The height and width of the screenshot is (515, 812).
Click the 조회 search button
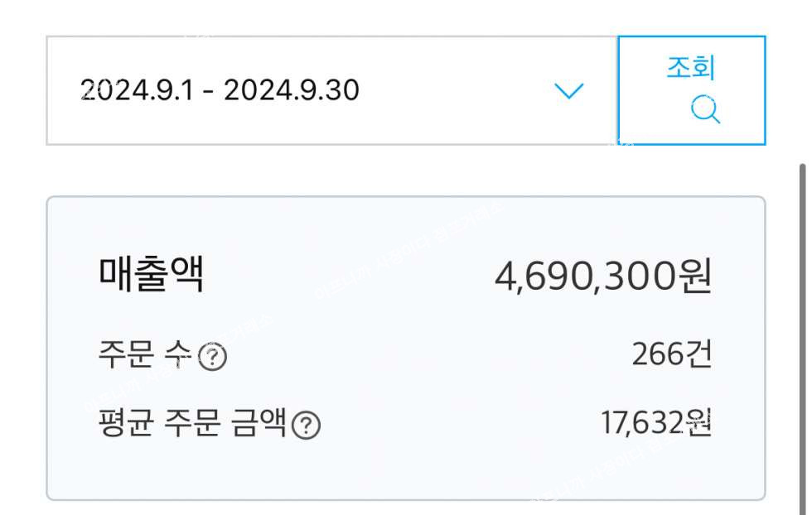click(691, 90)
